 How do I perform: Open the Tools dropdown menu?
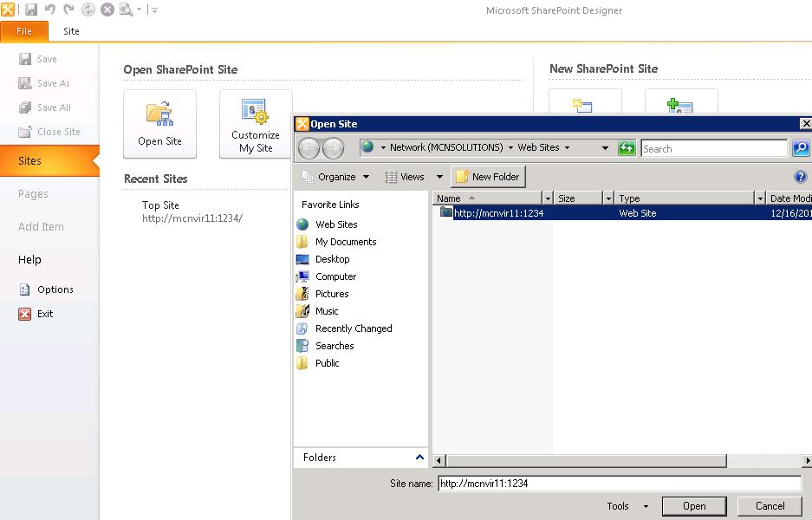(x=627, y=506)
